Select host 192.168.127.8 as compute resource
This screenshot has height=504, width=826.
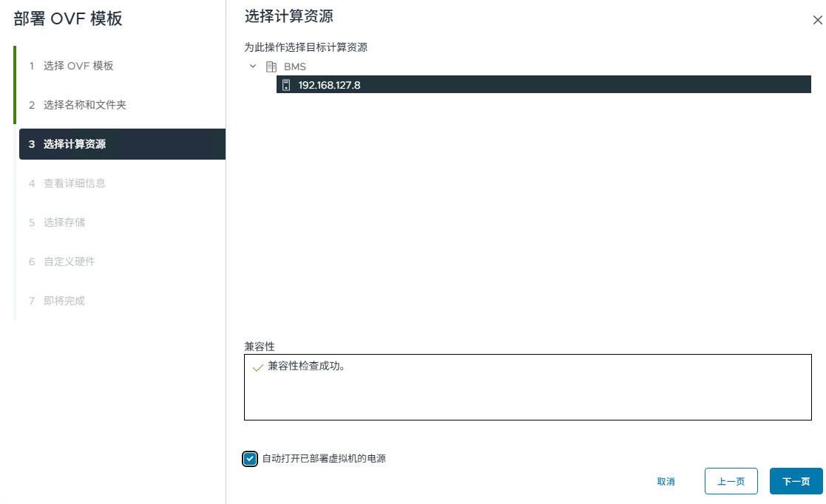(329, 85)
